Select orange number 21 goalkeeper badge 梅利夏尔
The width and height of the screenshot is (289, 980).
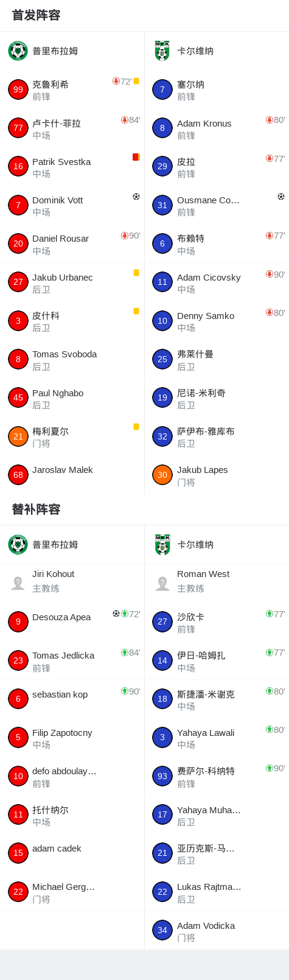18,436
